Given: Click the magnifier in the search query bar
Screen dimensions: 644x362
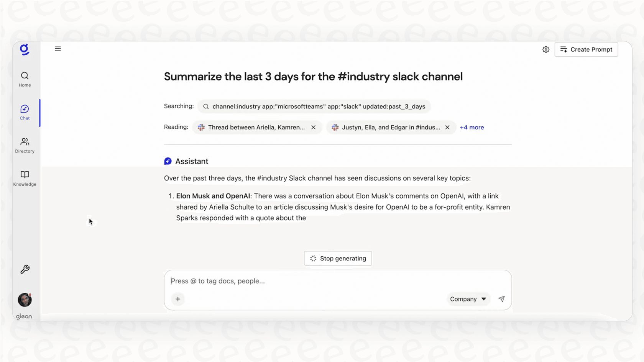Looking at the screenshot, I should (206, 106).
